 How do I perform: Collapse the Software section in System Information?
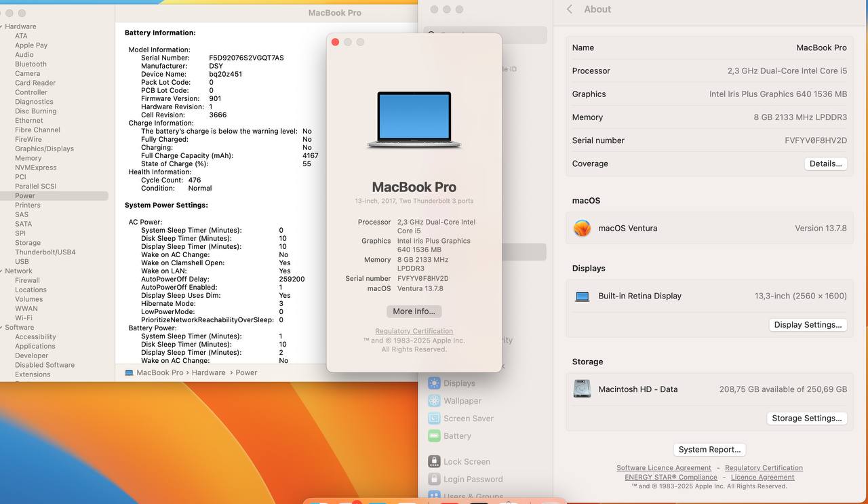(2, 327)
